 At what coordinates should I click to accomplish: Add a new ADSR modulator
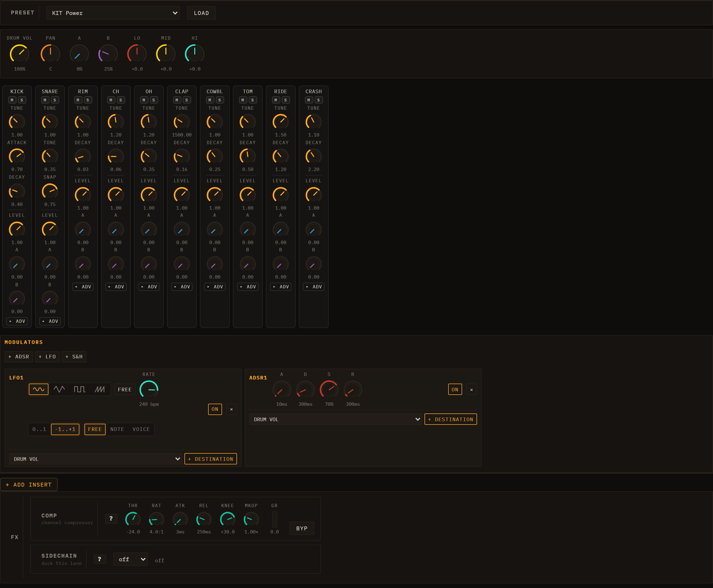point(19,357)
